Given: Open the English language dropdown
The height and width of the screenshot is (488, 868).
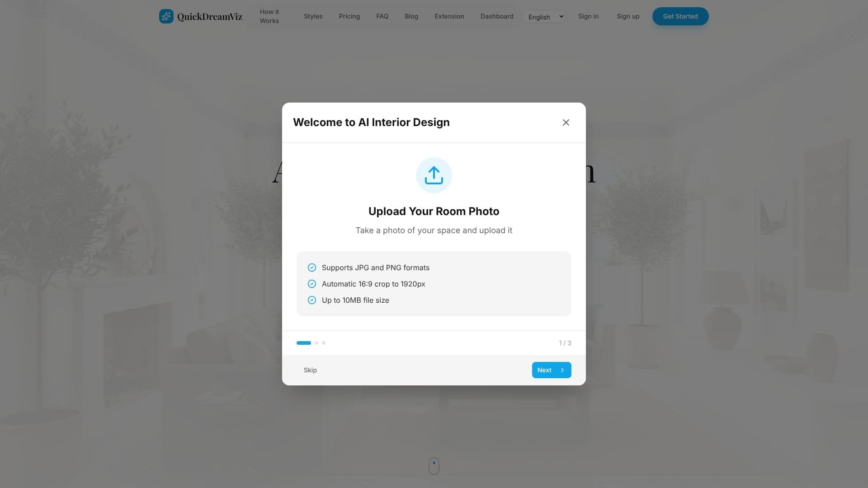Looking at the screenshot, I should [544, 17].
